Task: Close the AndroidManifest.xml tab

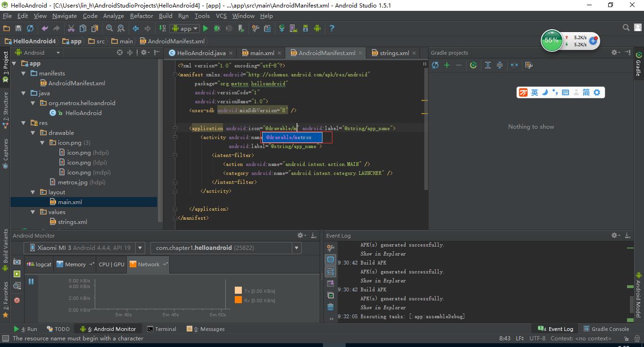Action: (361, 53)
